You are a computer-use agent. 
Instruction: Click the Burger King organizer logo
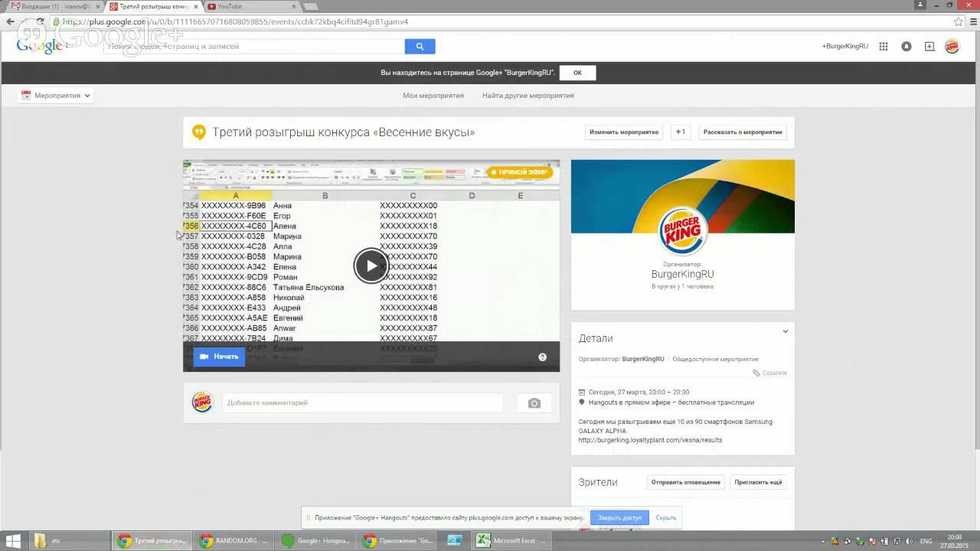pos(681,230)
